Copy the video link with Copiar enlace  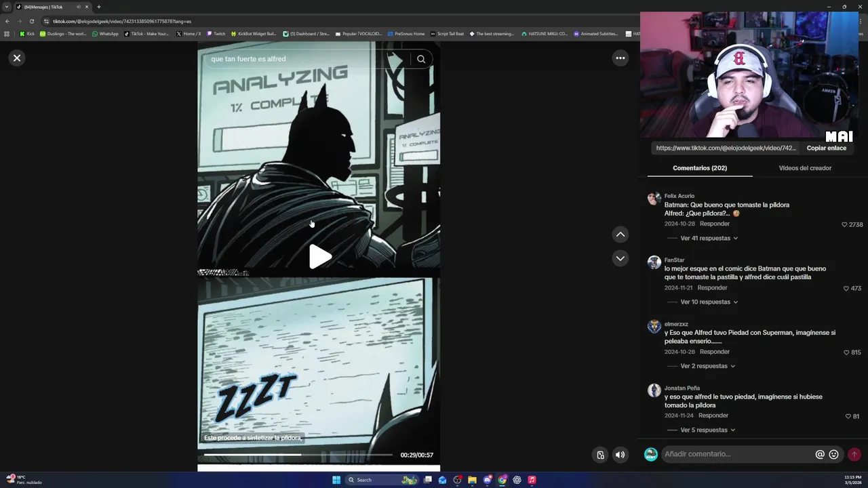[826, 148]
